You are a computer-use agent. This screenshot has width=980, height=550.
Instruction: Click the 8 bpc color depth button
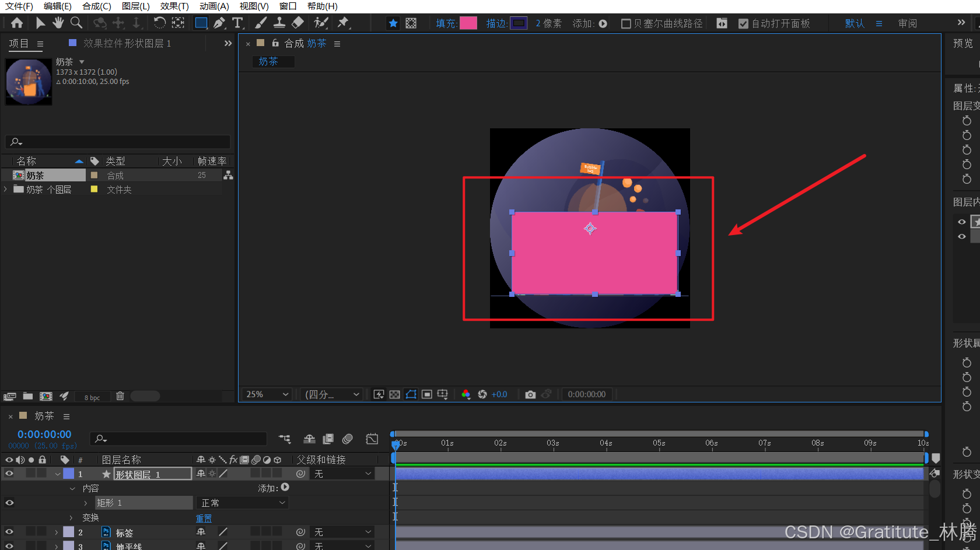pos(92,397)
